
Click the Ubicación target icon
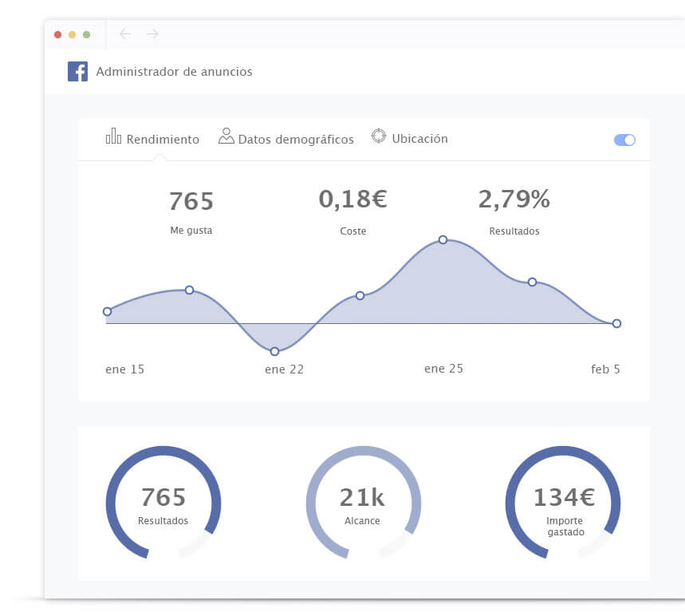point(379,136)
